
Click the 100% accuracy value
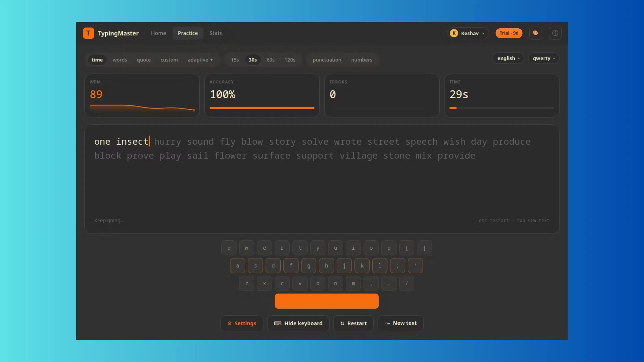coord(222,95)
